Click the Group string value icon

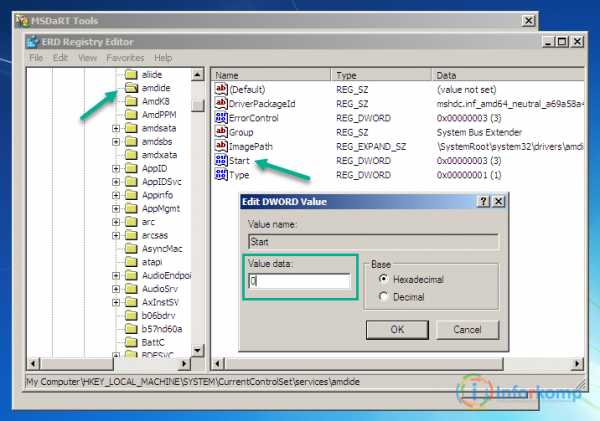coord(221,132)
